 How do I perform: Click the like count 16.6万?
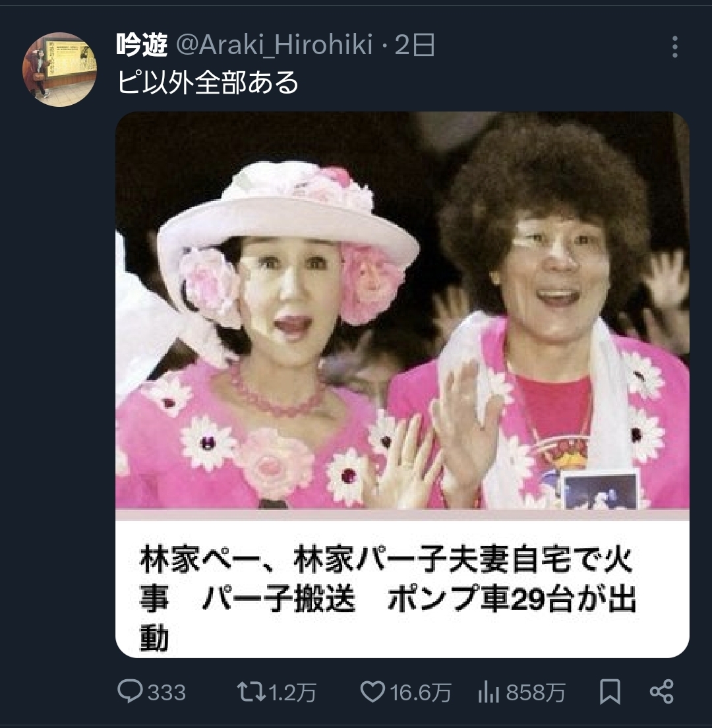click(x=421, y=692)
